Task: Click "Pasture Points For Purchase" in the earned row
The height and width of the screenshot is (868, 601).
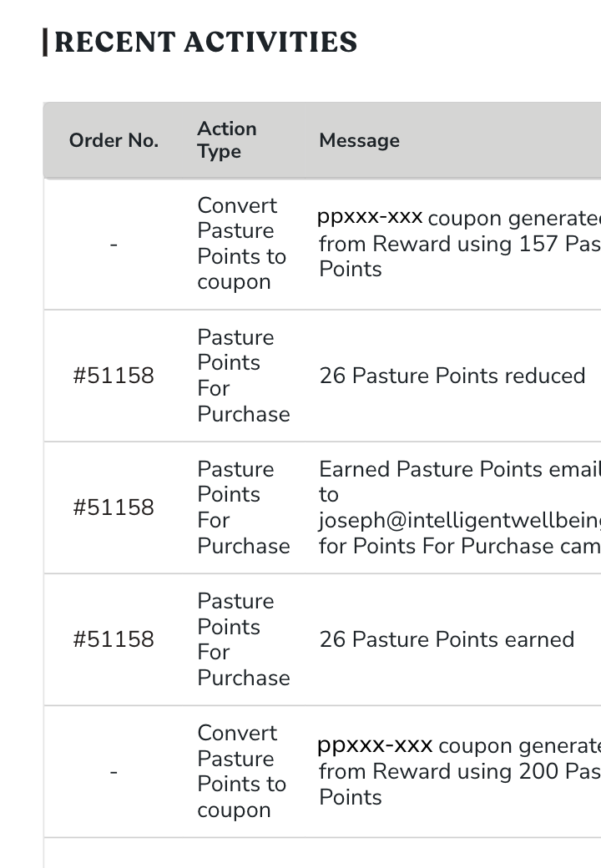Action: (x=243, y=639)
